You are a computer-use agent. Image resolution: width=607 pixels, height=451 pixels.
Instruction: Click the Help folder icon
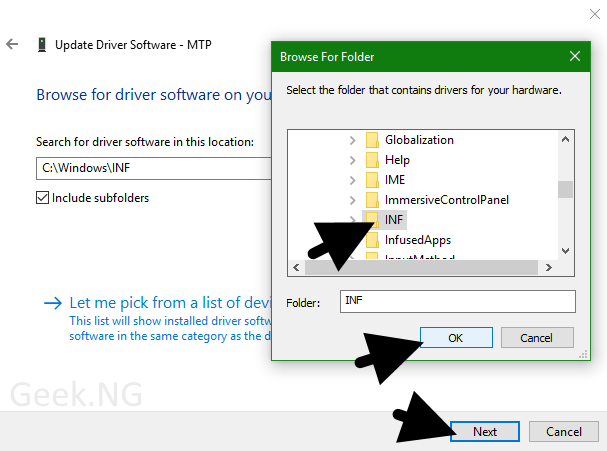(x=372, y=159)
